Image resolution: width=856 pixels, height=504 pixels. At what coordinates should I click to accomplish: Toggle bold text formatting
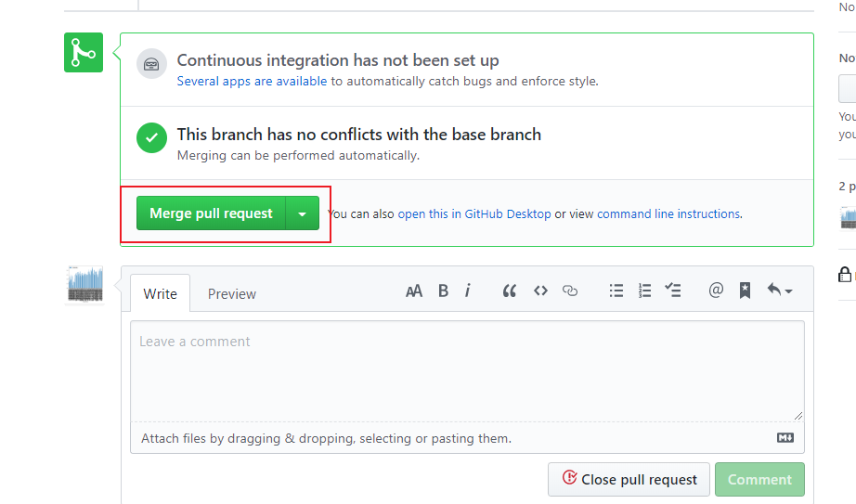443,291
